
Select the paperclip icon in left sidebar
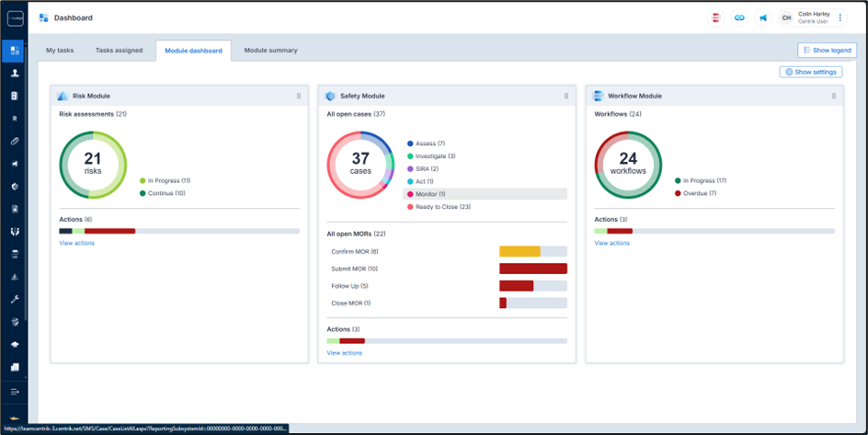(15, 141)
